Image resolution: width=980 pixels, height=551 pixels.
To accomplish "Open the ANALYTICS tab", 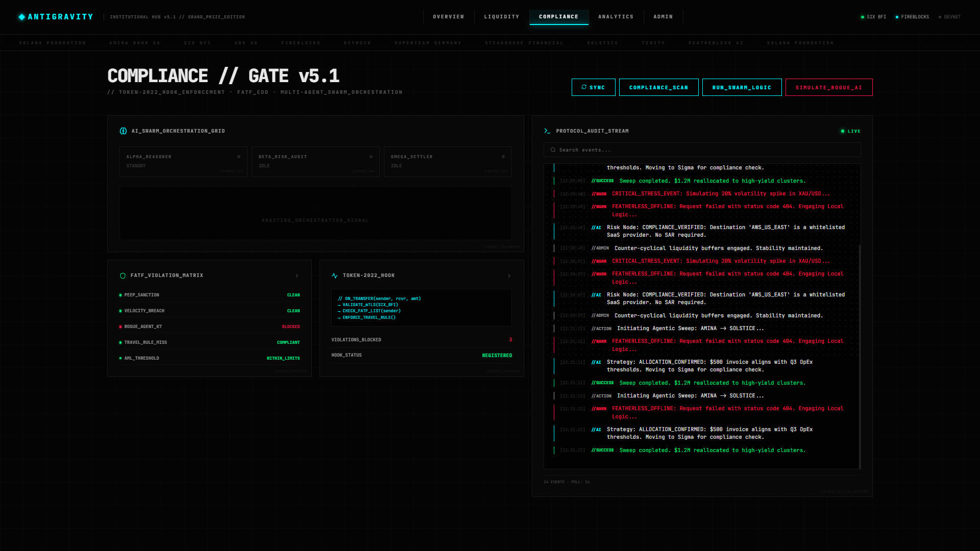I will (616, 17).
